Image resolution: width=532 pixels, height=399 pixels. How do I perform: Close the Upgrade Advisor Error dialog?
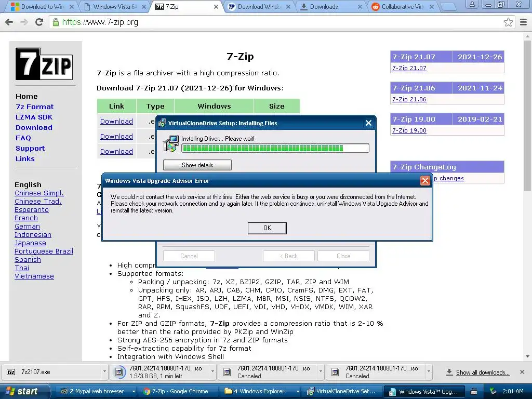click(425, 180)
